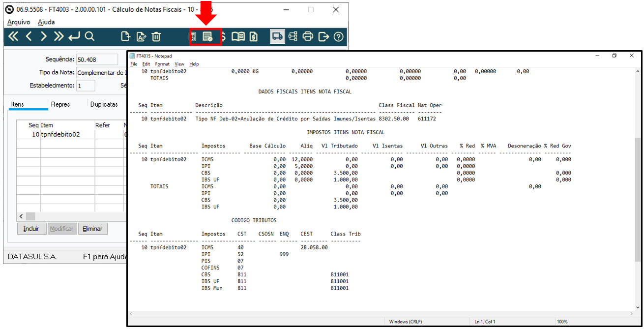Screen dimensions: 644x329
Task: Click the exit door arrow icon
Action: pyautogui.click(x=323, y=36)
